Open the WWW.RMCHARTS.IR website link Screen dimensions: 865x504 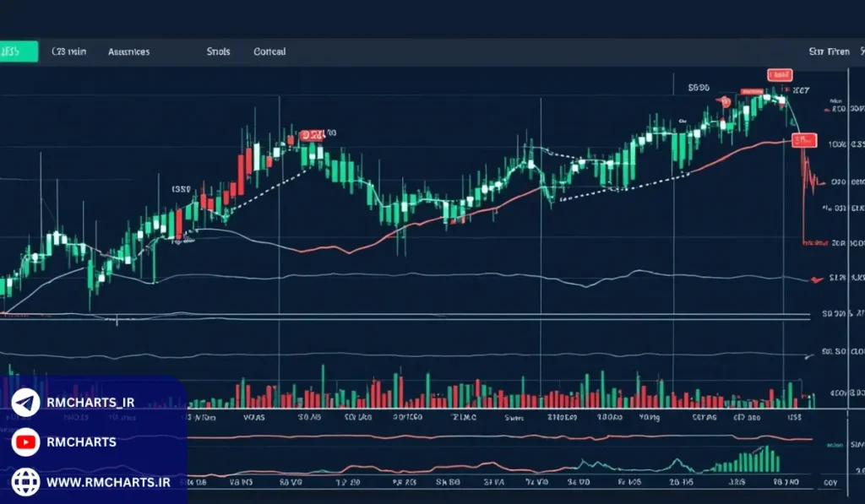pyautogui.click(x=106, y=481)
